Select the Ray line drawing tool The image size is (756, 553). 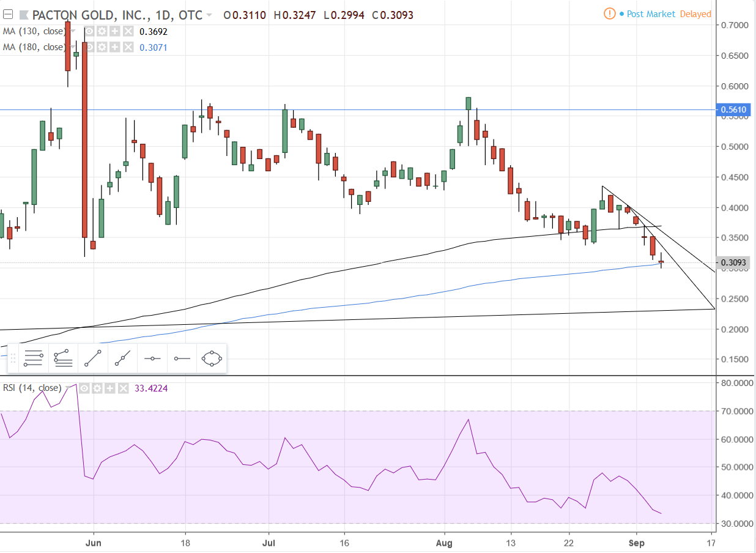coord(122,359)
